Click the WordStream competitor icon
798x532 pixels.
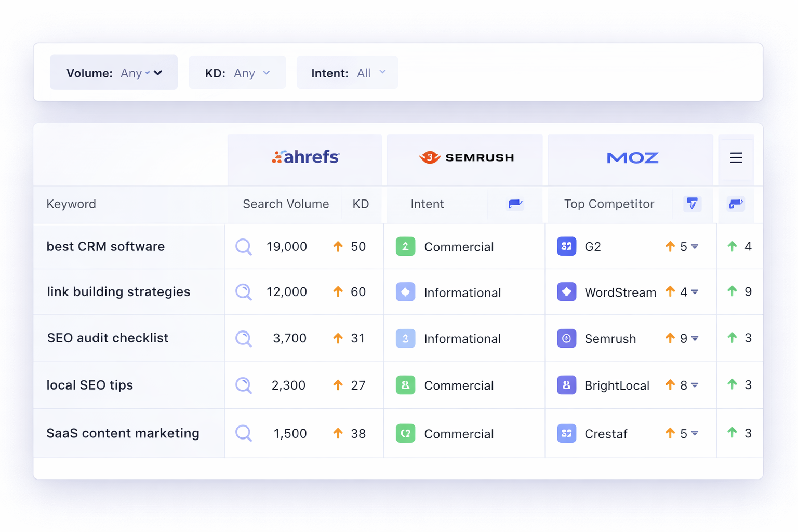tap(567, 292)
